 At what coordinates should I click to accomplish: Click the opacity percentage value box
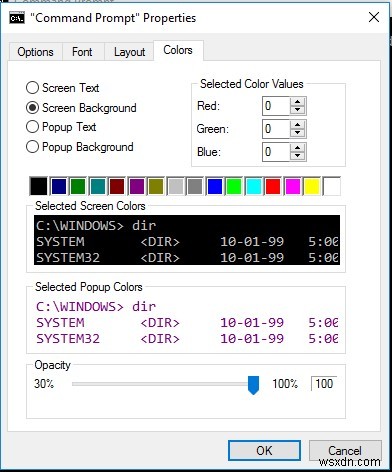click(x=324, y=384)
